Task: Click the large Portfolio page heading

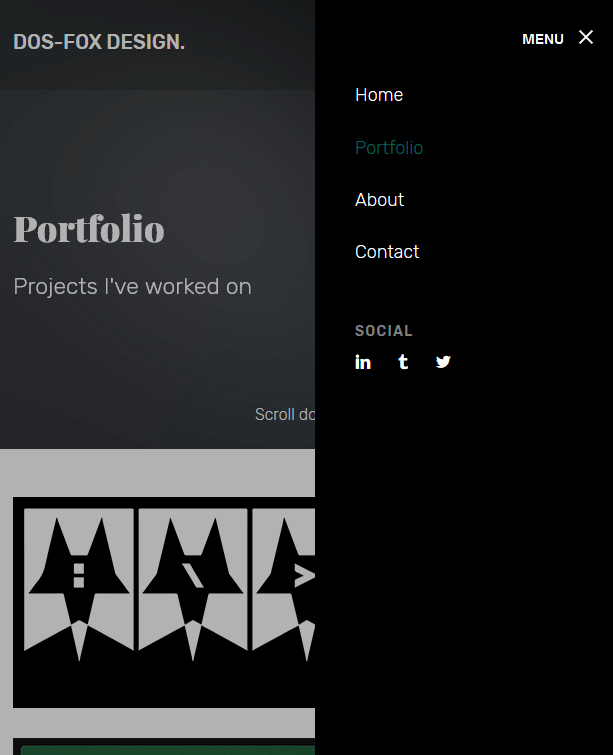Action: point(89,229)
